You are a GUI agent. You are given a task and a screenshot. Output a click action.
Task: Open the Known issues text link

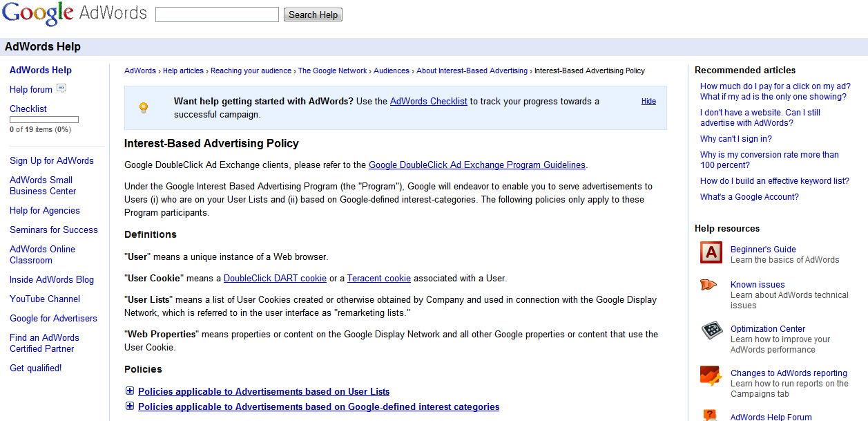[758, 285]
